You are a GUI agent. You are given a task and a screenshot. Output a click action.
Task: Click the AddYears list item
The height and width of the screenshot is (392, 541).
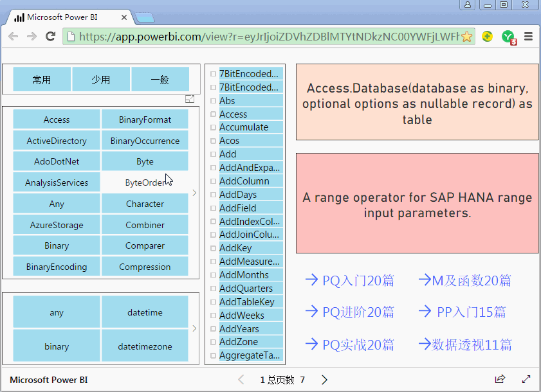pyautogui.click(x=251, y=328)
